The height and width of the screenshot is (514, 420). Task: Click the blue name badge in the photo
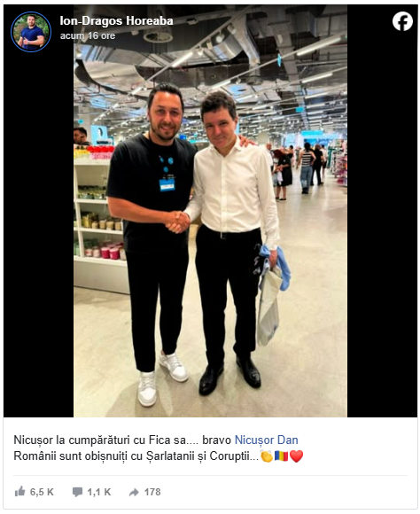pyautogui.click(x=167, y=185)
